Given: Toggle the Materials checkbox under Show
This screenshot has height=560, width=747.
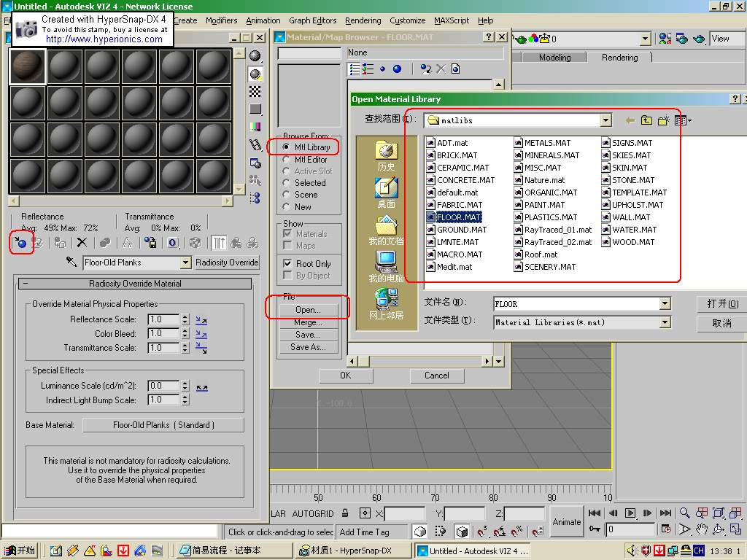Looking at the screenshot, I should click(x=287, y=233).
